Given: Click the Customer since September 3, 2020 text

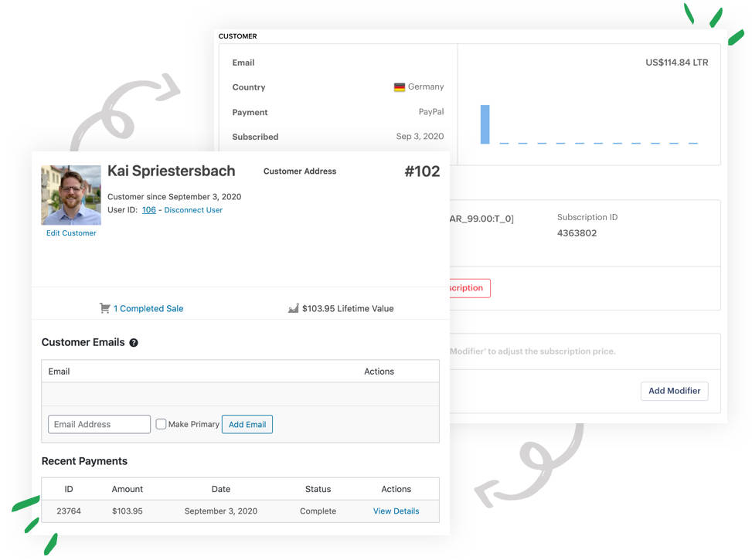Looking at the screenshot, I should [174, 196].
